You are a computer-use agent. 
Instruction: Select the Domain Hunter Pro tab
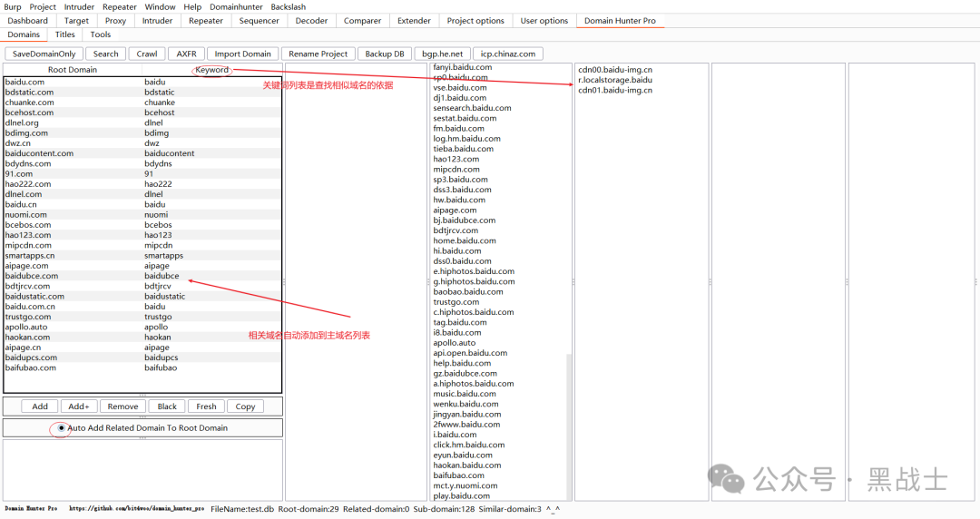(x=620, y=21)
